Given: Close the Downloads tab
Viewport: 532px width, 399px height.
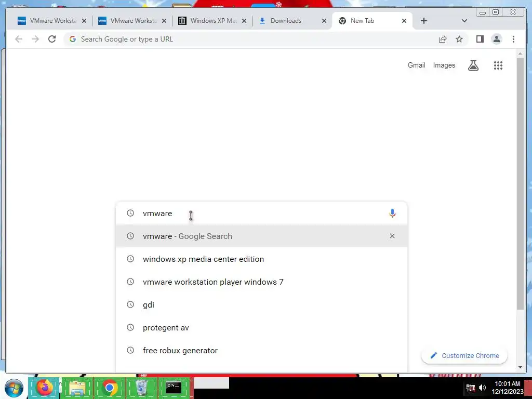Looking at the screenshot, I should pyautogui.click(x=324, y=21).
